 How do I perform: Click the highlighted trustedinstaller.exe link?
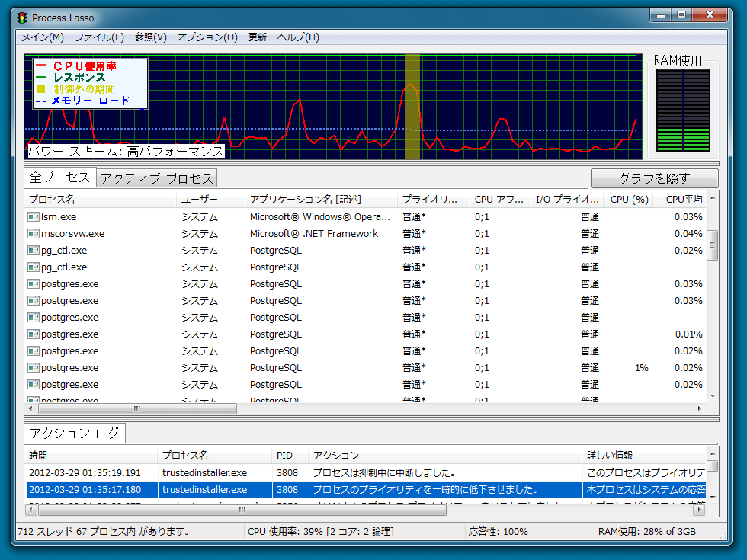click(205, 489)
